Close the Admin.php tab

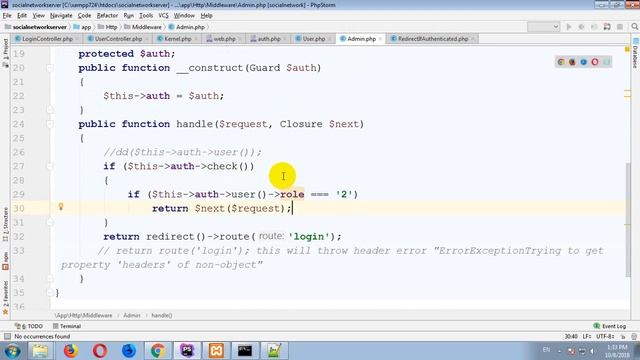[380, 39]
